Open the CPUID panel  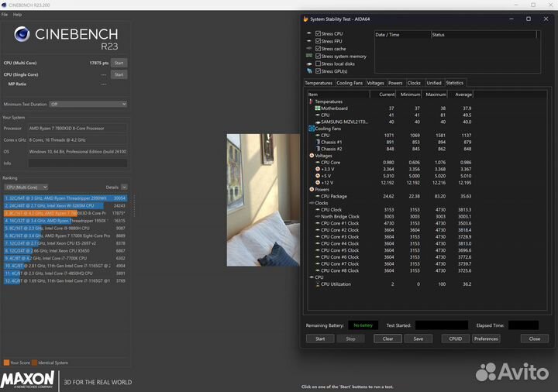coord(456,339)
